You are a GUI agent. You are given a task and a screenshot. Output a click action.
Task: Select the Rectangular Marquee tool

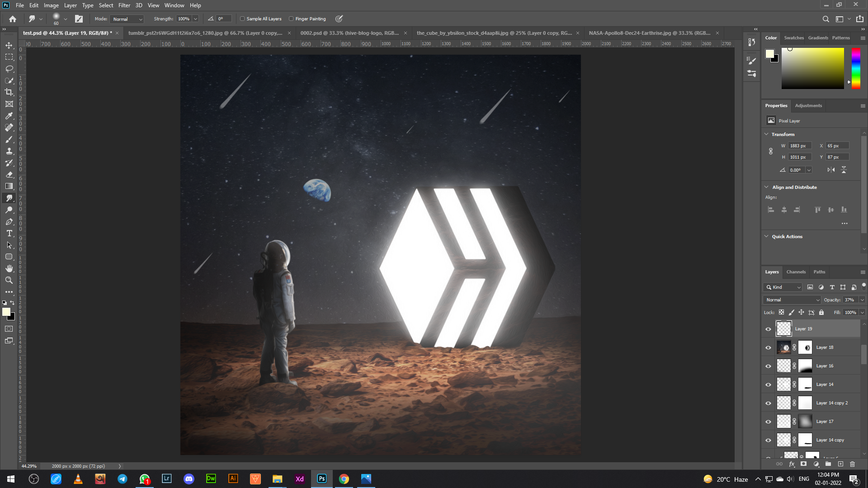[9, 57]
